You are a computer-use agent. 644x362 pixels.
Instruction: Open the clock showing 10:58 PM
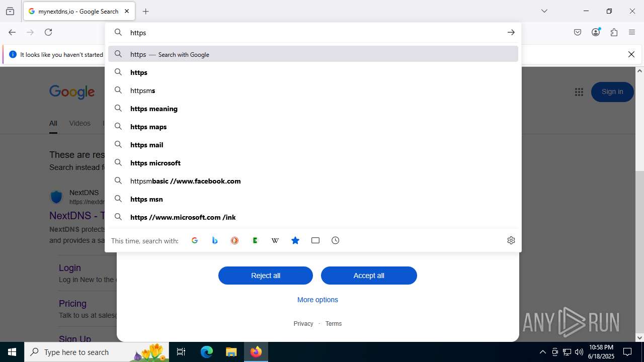(601, 352)
